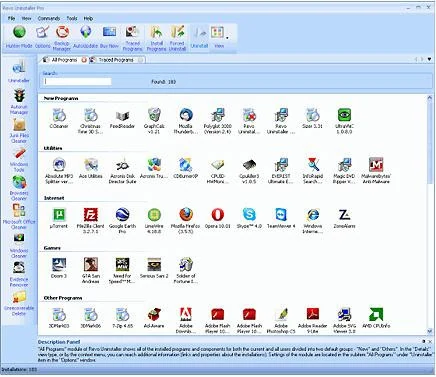Open the Tools menu
The width and height of the screenshot is (436, 377).
coord(72,18)
